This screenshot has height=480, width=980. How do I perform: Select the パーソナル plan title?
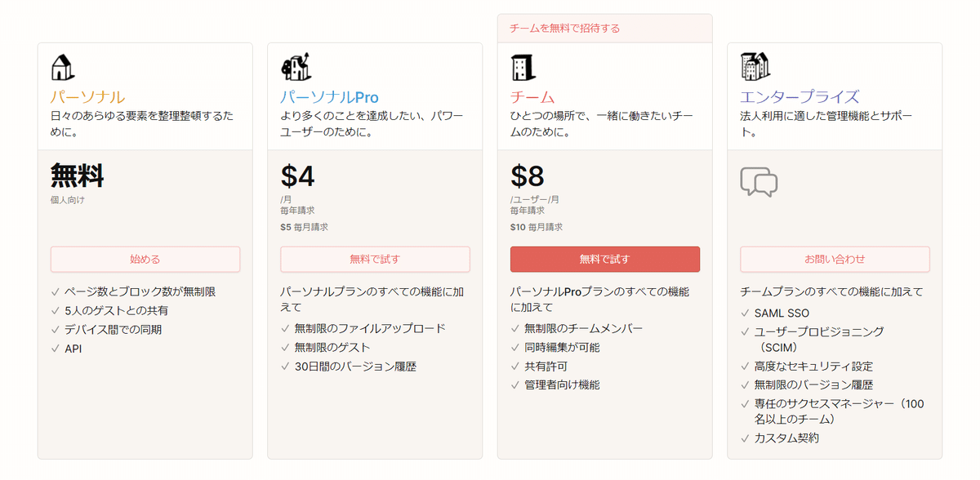click(x=87, y=97)
